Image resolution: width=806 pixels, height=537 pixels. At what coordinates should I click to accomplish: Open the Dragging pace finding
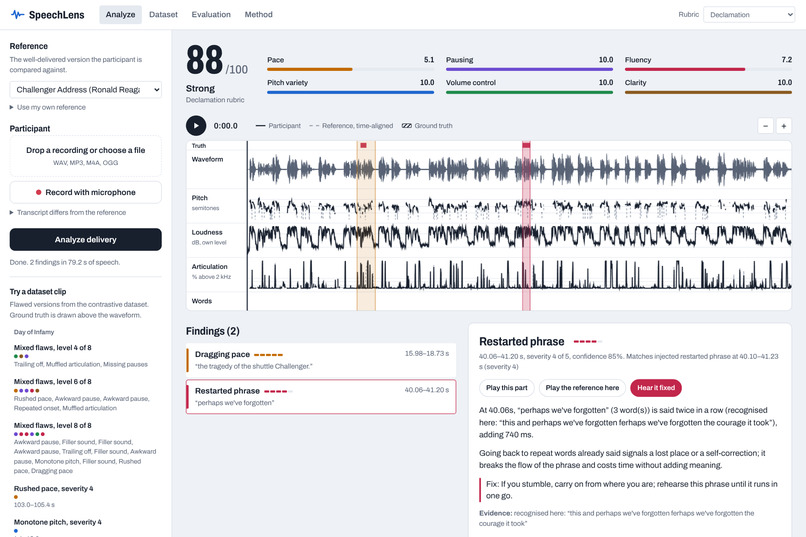[321, 360]
